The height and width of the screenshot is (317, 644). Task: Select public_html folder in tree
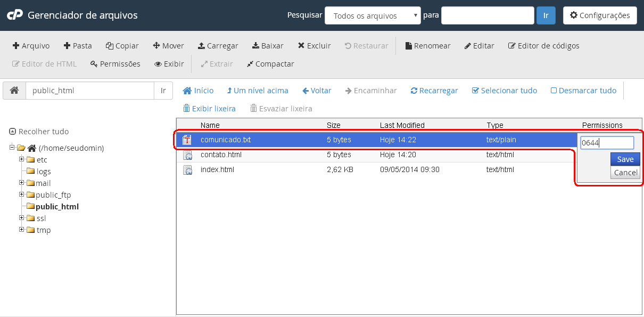click(57, 207)
